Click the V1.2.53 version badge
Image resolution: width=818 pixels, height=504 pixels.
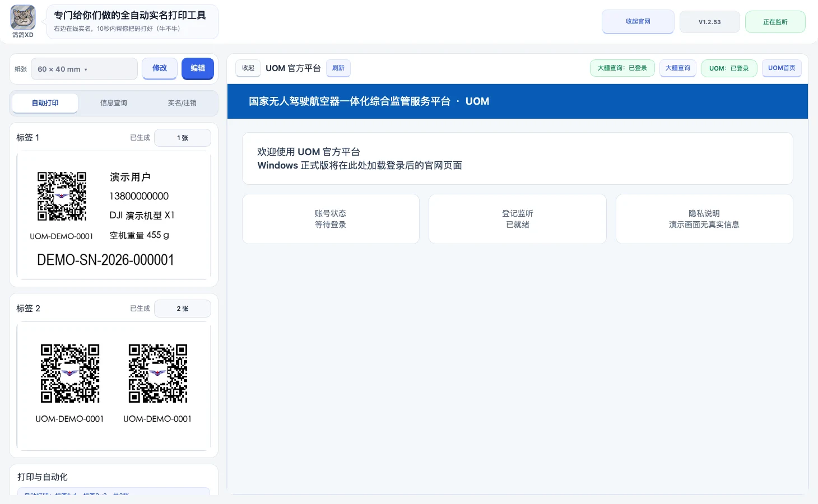pyautogui.click(x=710, y=22)
